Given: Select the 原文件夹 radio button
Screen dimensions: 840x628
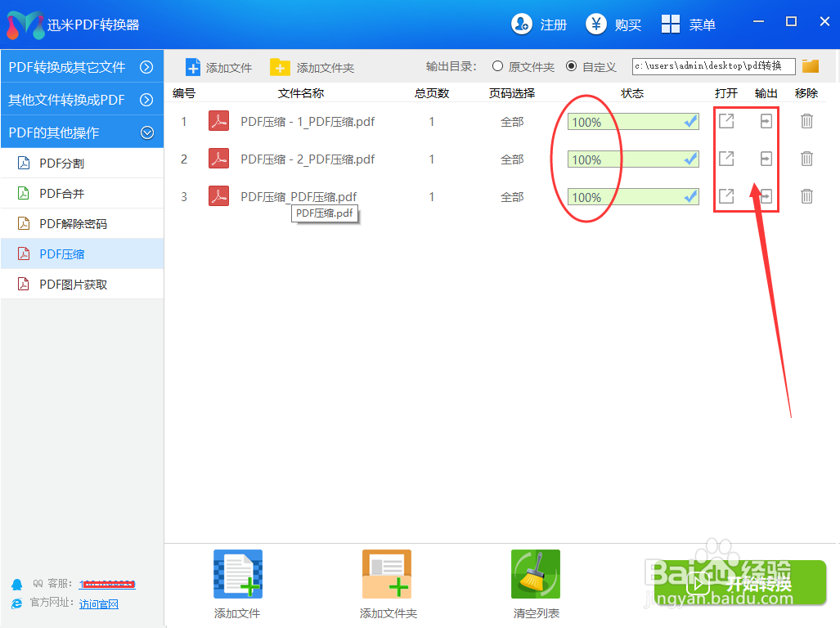Looking at the screenshot, I should pyautogui.click(x=497, y=66).
